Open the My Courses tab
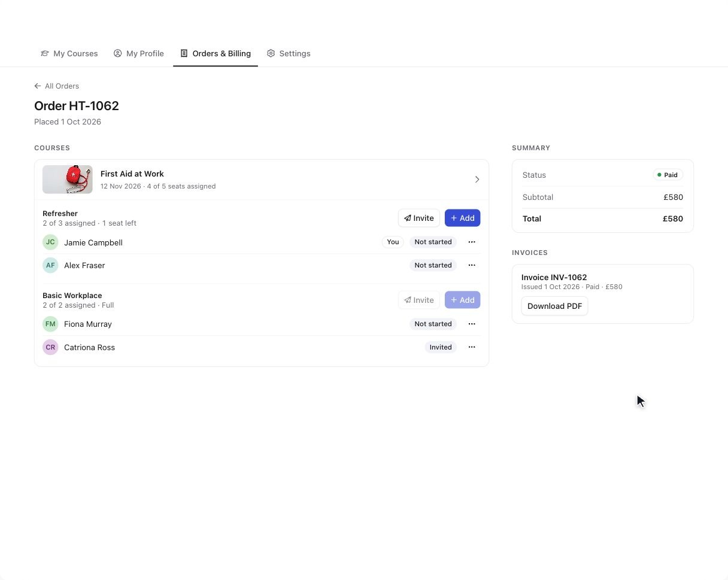 [x=69, y=53]
